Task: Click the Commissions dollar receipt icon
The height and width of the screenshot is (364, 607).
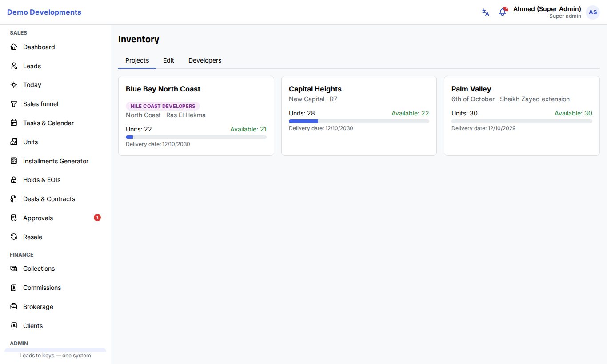Action: click(14, 288)
